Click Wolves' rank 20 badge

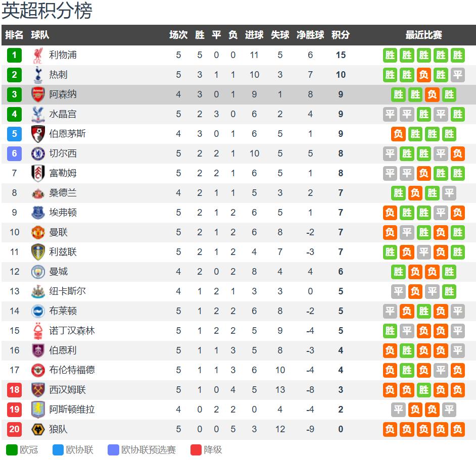point(14,429)
